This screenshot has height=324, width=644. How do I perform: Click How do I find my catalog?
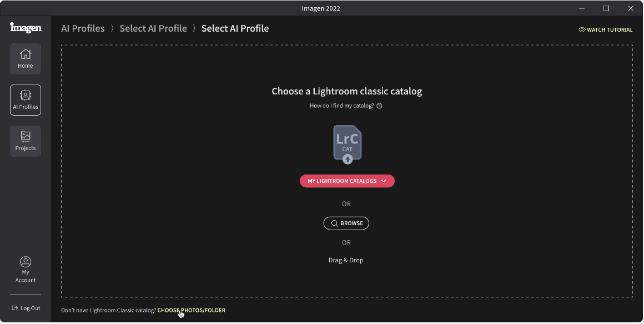tap(342, 106)
